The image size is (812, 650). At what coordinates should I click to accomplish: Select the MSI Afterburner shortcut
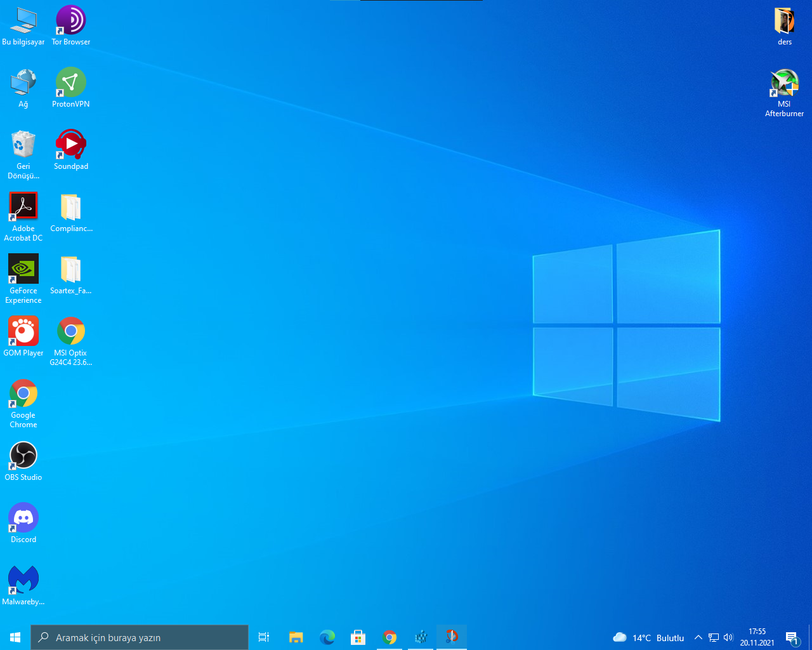[x=785, y=93]
